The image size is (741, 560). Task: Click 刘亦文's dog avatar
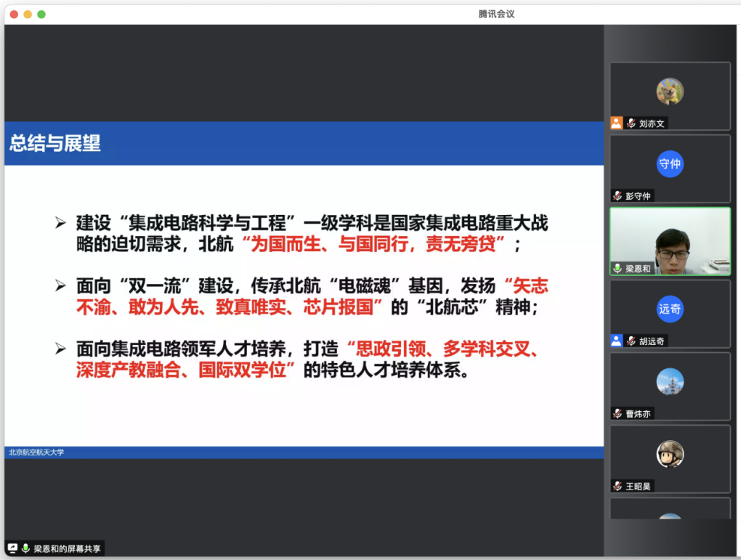[670, 92]
